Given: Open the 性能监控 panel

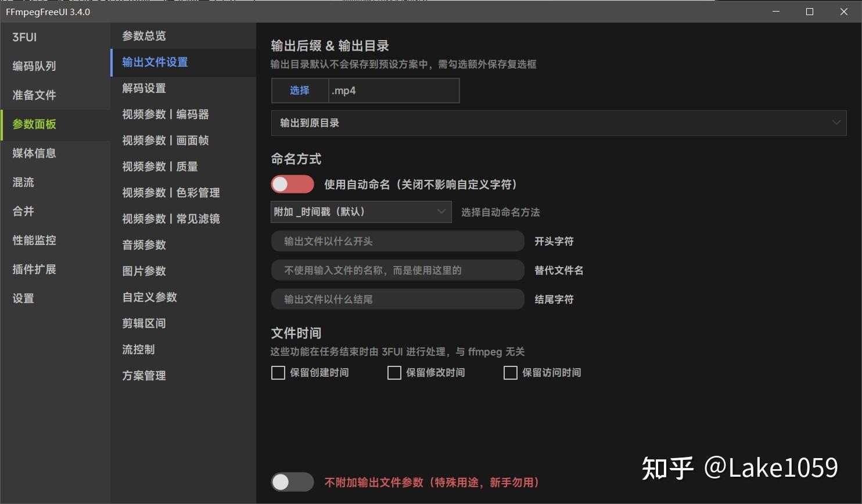Looking at the screenshot, I should pos(34,240).
